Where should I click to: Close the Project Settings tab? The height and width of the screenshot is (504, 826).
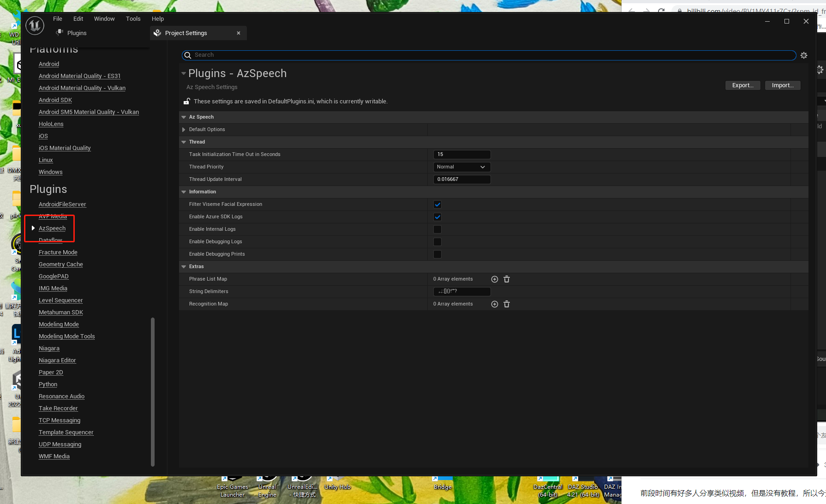coord(239,33)
